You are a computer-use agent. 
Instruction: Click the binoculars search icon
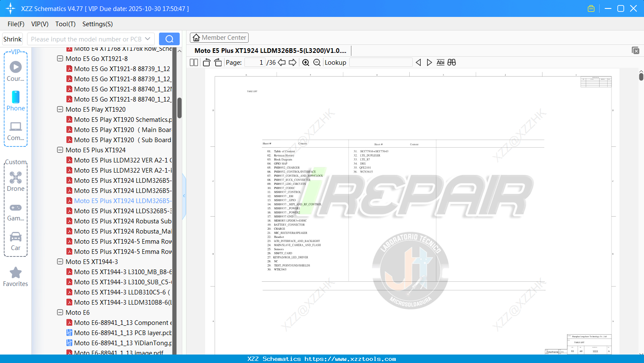[452, 63]
